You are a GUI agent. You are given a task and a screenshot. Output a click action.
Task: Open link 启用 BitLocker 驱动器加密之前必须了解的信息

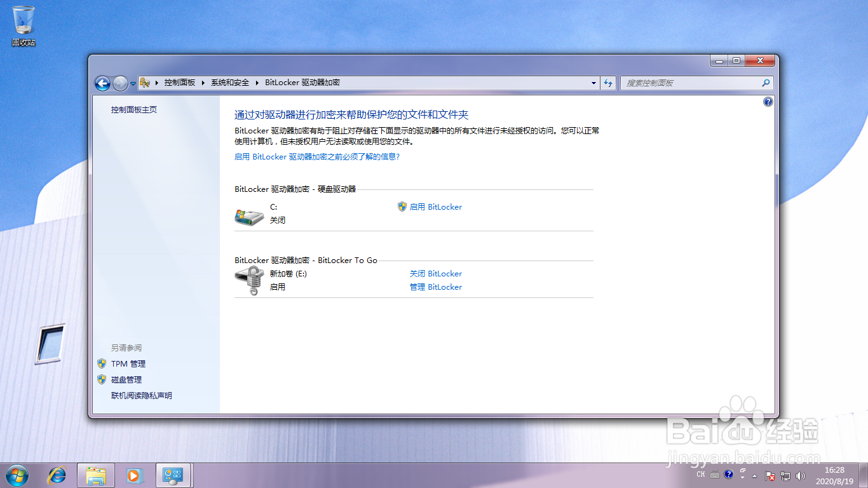pos(317,156)
